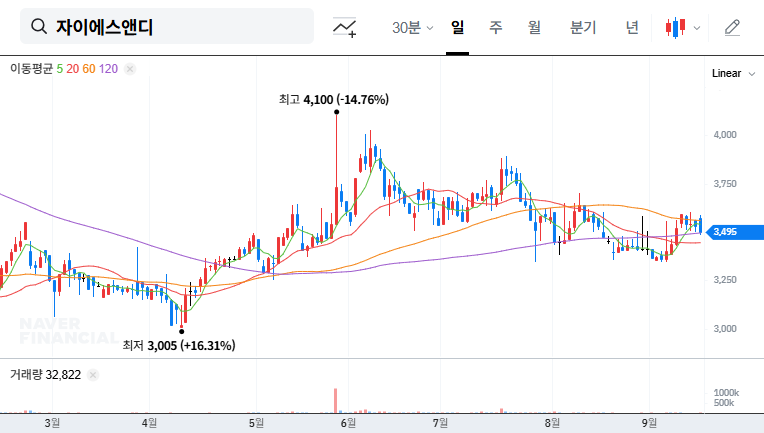Screen dimensions: 764x433
Task: Click the 5-day moving average label
Action: click(x=59, y=69)
